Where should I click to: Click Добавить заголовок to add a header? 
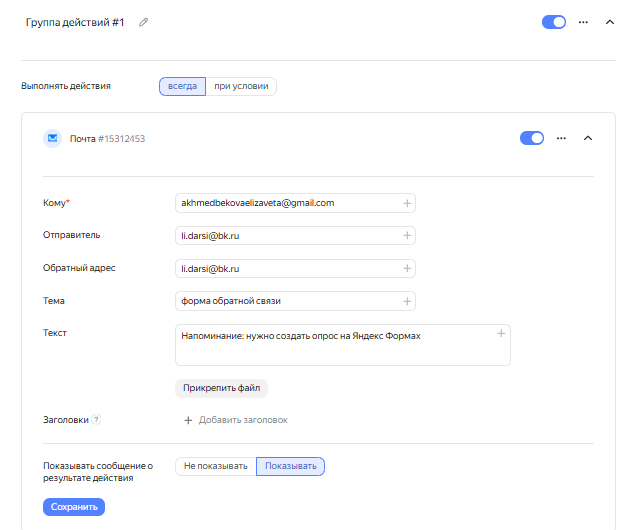pos(236,420)
